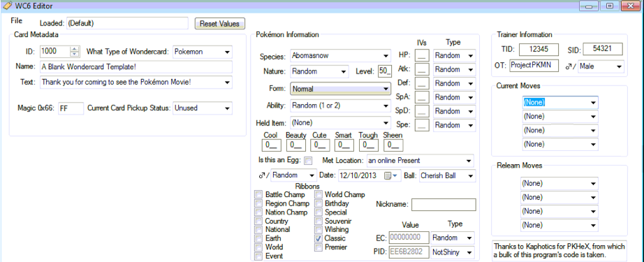Screen dimensions: 644x262
Task: Enable the World Champ ribbon checkbox
Action: click(x=318, y=195)
